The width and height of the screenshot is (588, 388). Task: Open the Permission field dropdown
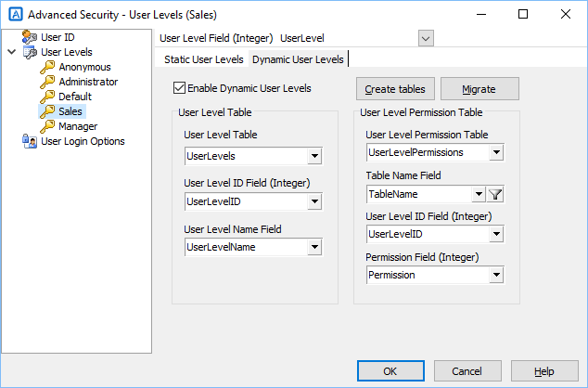point(496,275)
